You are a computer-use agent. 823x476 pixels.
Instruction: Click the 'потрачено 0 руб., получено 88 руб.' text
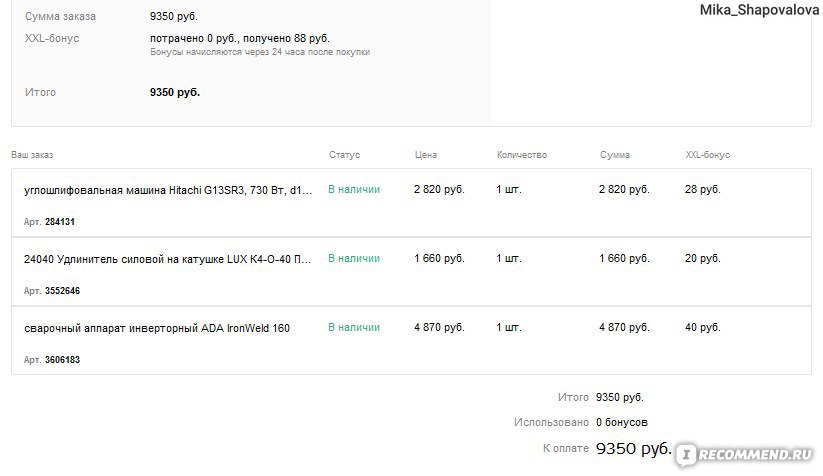pyautogui.click(x=240, y=38)
